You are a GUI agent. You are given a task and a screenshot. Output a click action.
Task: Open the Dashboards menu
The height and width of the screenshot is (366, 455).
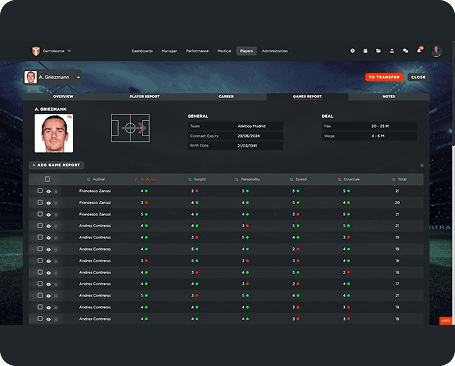[x=142, y=51]
